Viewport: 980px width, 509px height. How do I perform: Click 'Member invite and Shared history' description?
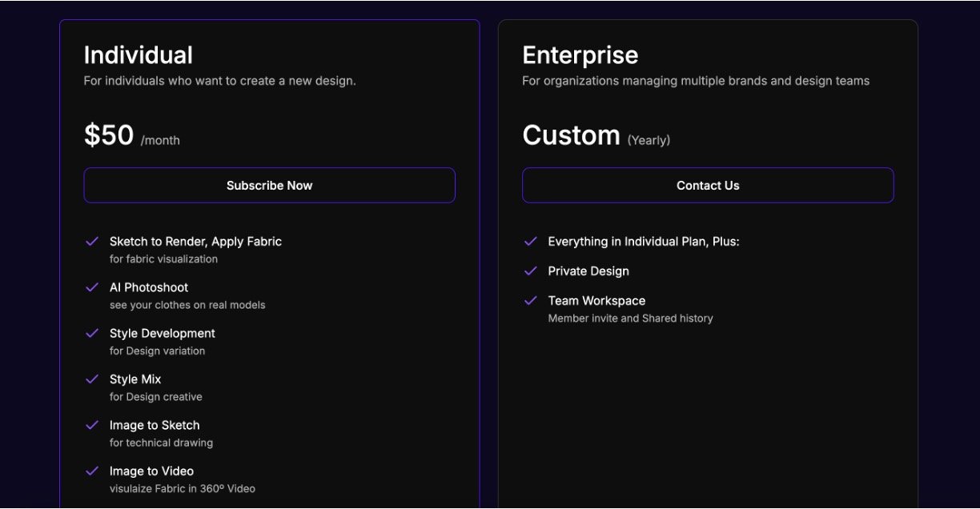[x=630, y=319]
